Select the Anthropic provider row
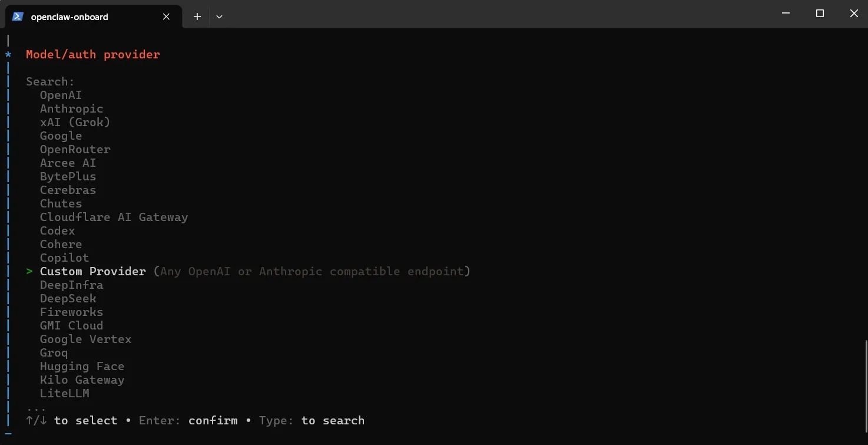The height and width of the screenshot is (445, 868). point(71,108)
